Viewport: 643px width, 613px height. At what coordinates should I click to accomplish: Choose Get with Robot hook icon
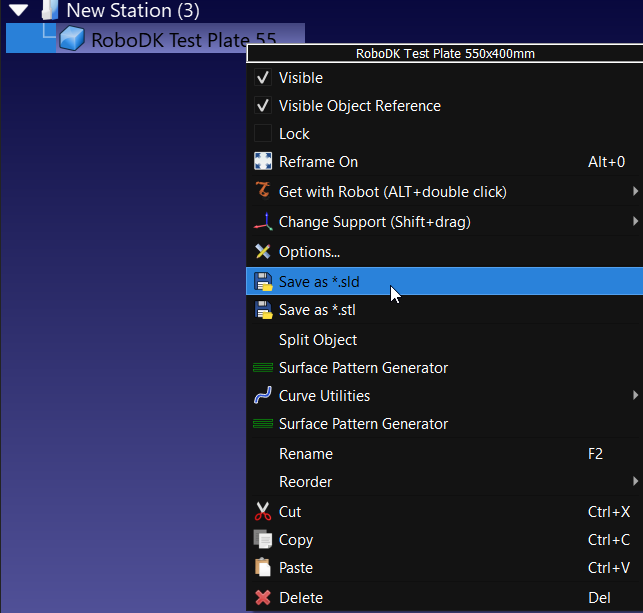pyautogui.click(x=263, y=191)
